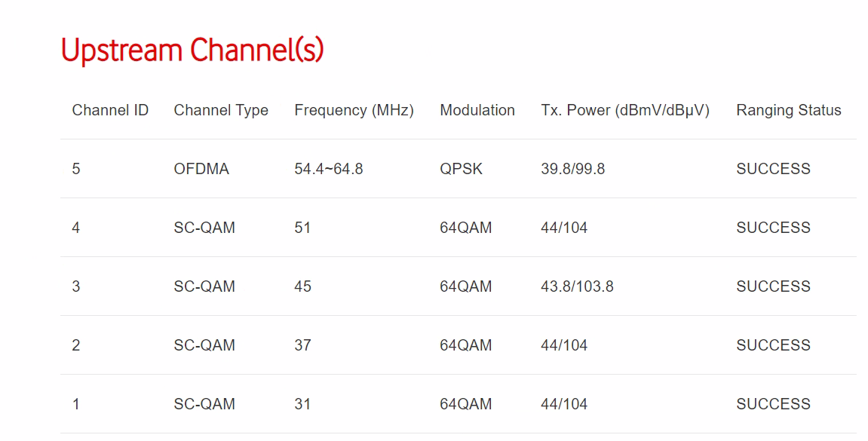
Task: Click SUCCESS status for channel 1
Action: [x=773, y=404]
